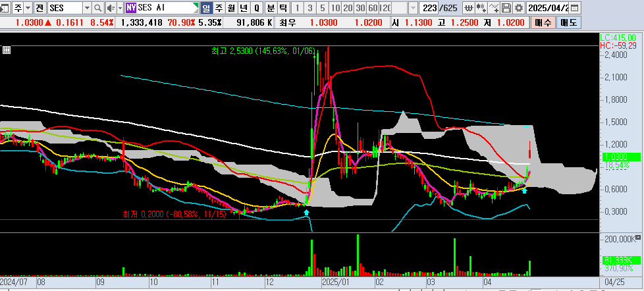Click the won currency toggle icon
Viewport: 644px width, 291px height.
point(469,7)
